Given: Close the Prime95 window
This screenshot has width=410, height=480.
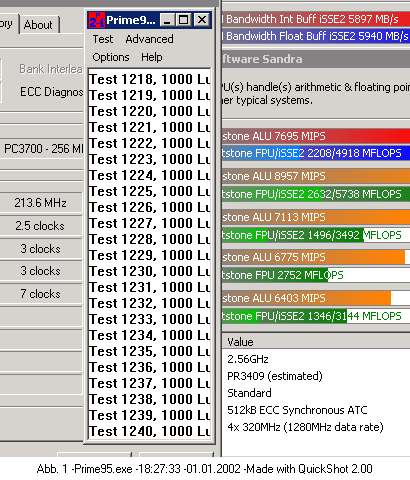Looking at the screenshot, I should pos(202,20).
